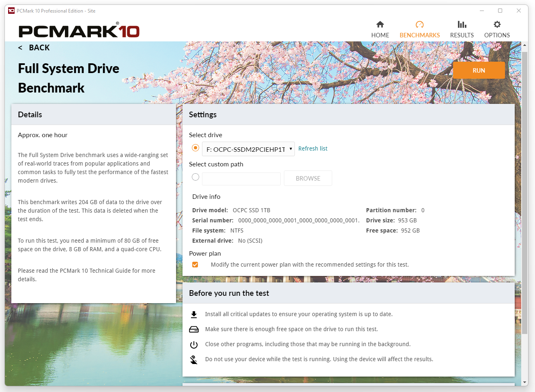Image resolution: width=535 pixels, height=392 pixels.
Task: Click the serial number value text
Action: point(299,220)
